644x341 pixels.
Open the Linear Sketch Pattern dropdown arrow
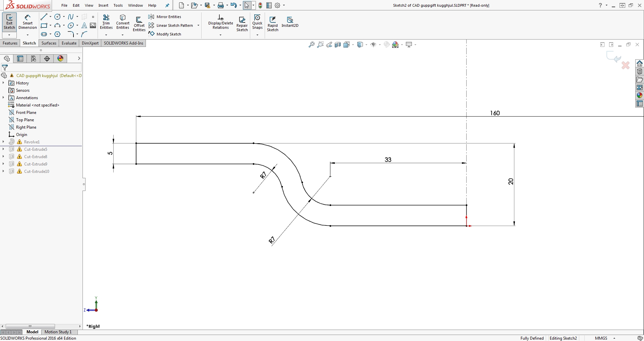tap(198, 25)
